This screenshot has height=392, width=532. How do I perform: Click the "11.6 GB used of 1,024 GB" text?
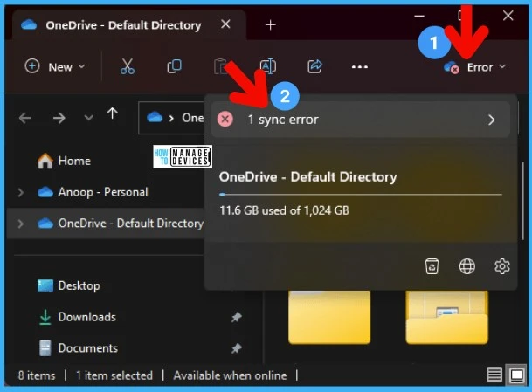[x=284, y=210]
